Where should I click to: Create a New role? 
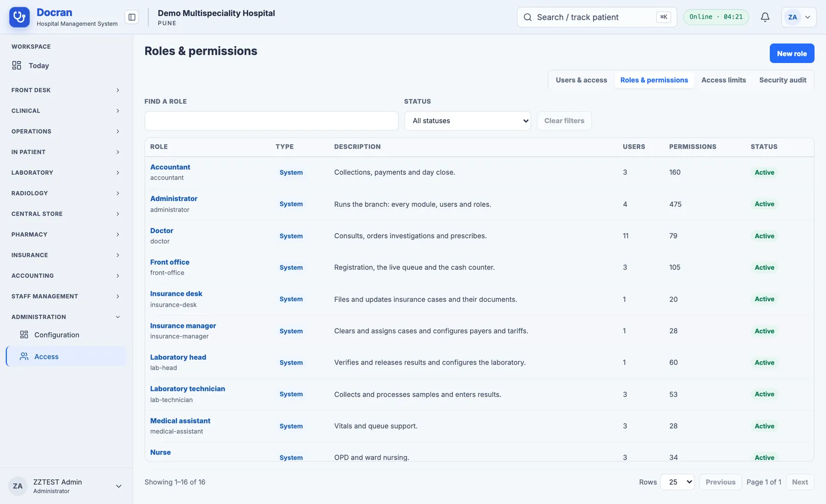click(x=792, y=54)
